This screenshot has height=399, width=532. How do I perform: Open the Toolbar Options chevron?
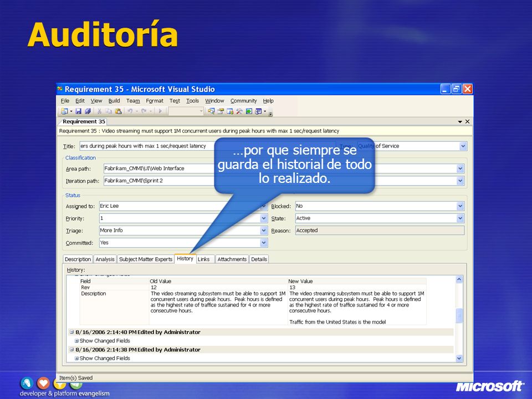270,113
